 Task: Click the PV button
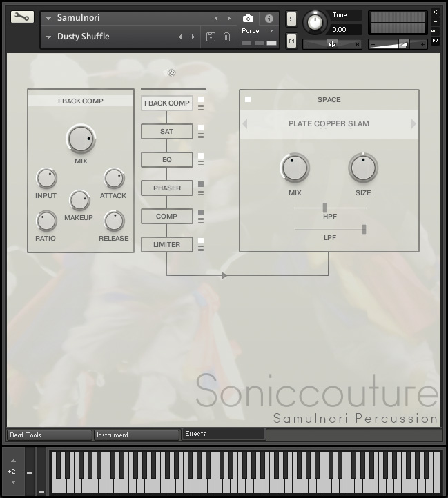(x=436, y=41)
